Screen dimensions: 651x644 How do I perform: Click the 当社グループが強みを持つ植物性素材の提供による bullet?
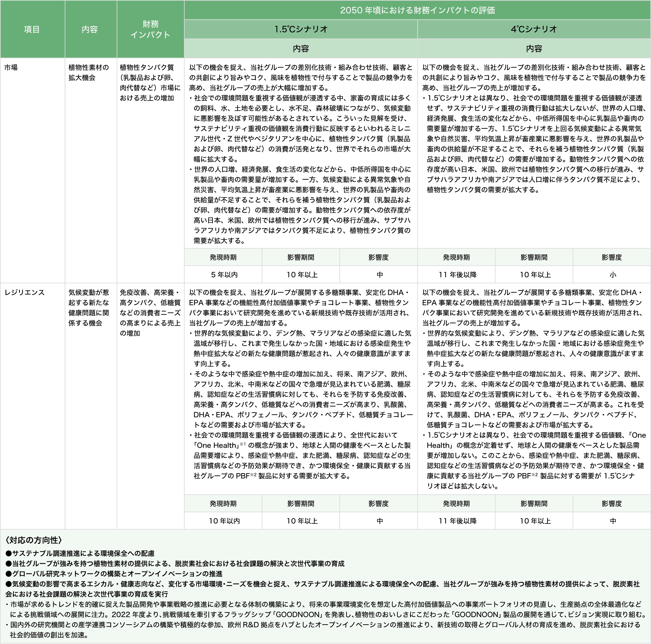click(175, 564)
